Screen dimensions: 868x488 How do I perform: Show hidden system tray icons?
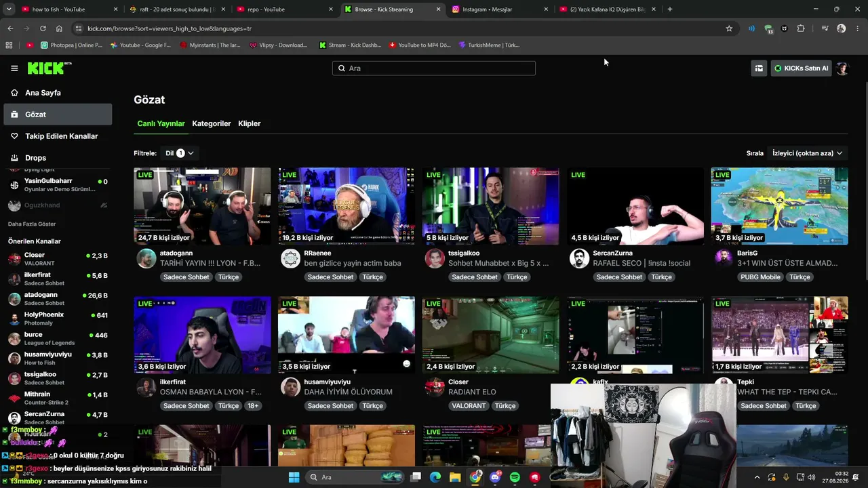pyautogui.click(x=757, y=477)
